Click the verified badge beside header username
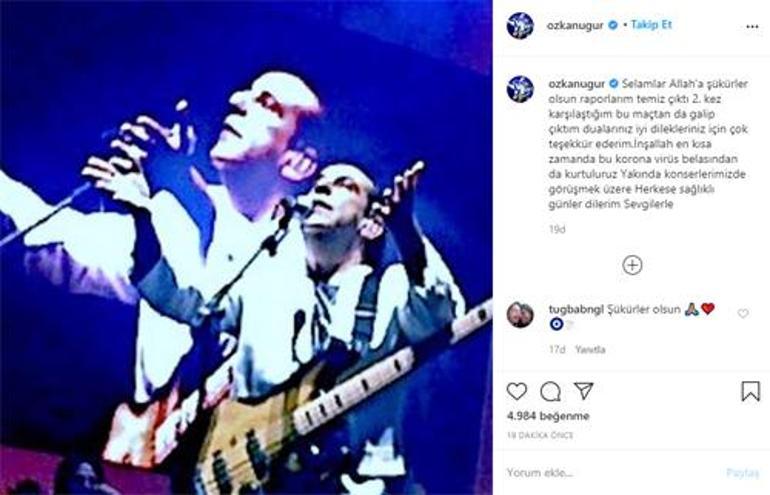Viewport: 770px width, 495px height. tap(613, 25)
